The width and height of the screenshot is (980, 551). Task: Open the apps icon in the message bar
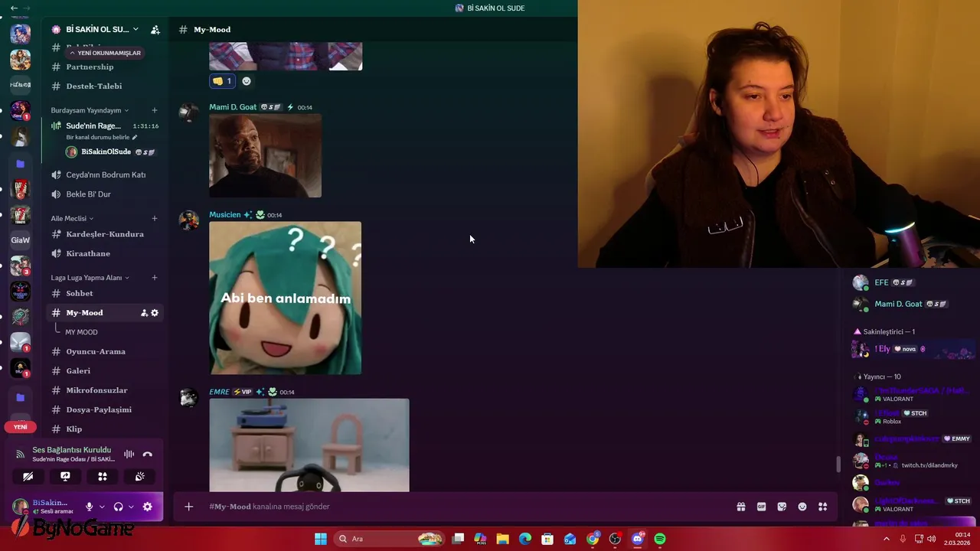(x=823, y=507)
